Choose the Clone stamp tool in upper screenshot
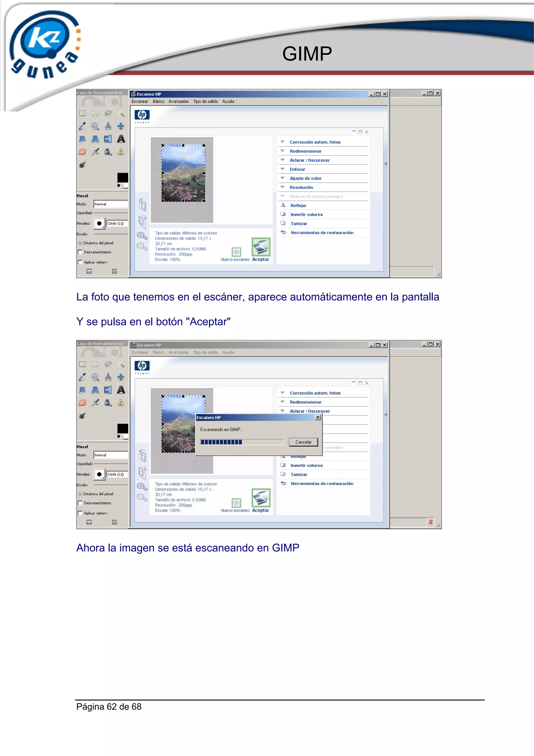Screen dimensions: 534x756 click(x=121, y=151)
